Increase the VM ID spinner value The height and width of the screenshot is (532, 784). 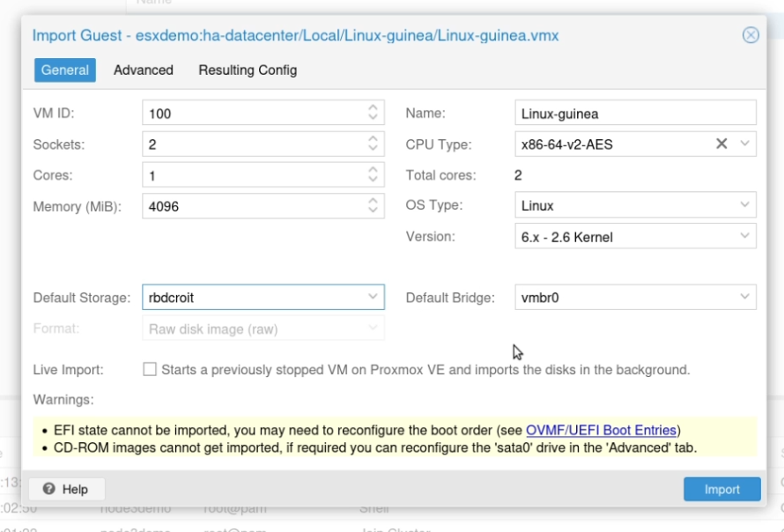[373, 107]
